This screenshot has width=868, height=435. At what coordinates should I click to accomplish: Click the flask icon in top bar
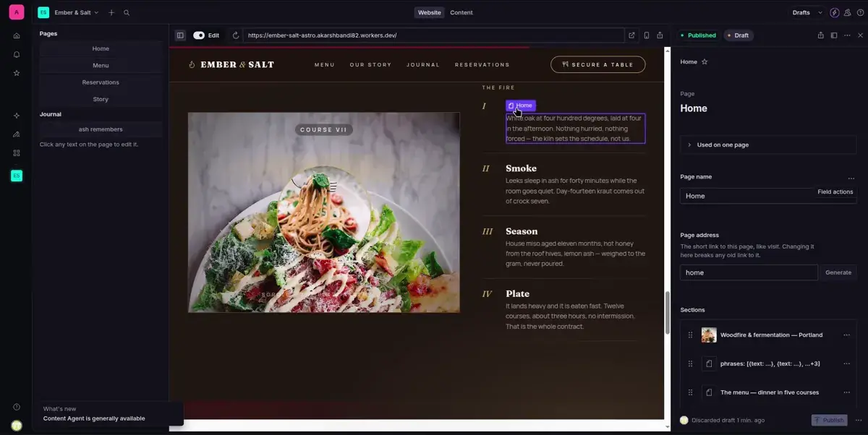[848, 13]
